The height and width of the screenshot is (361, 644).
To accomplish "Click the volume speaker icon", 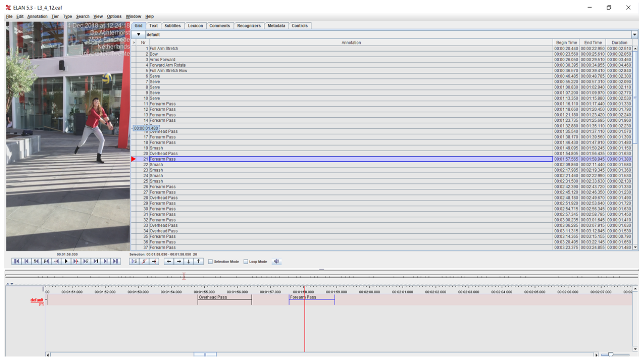I will click(x=276, y=261).
